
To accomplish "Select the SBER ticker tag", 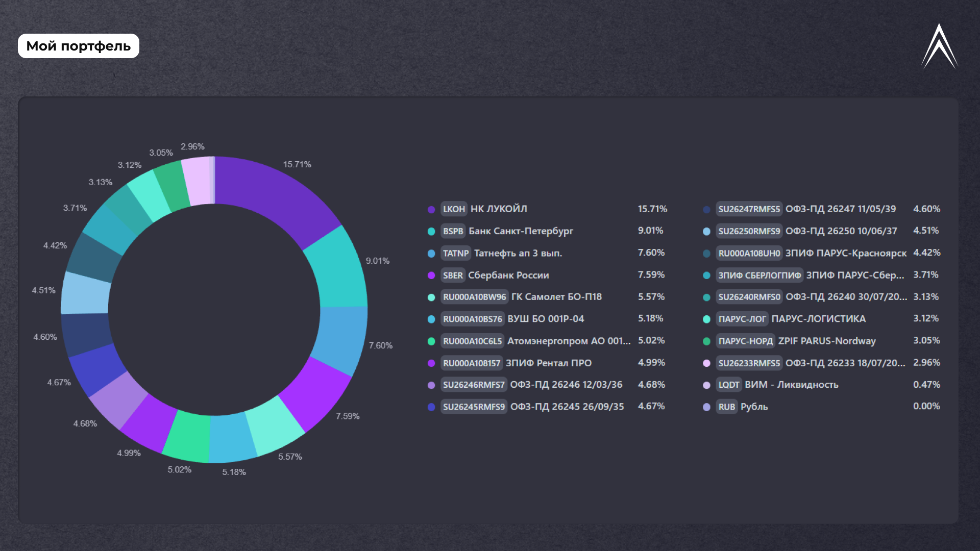I will [453, 275].
